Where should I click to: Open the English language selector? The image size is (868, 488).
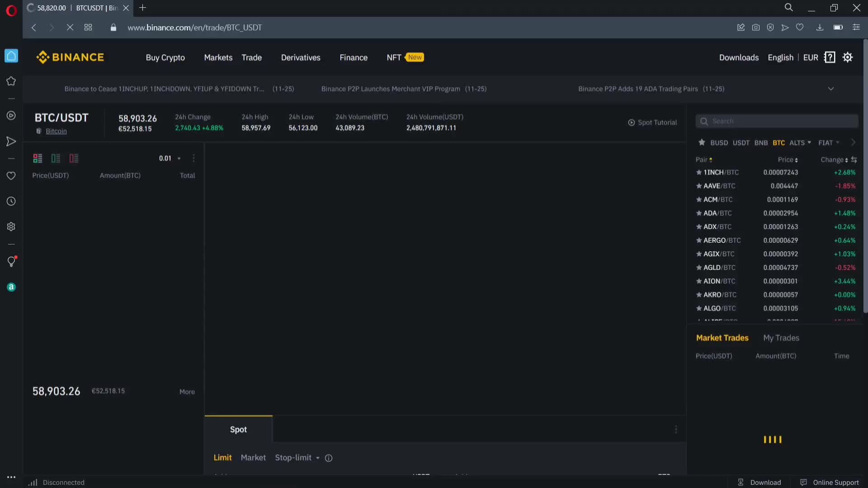tap(780, 57)
